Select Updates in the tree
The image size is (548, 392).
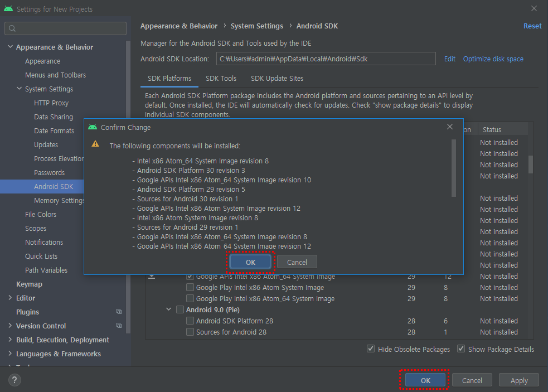46,145
